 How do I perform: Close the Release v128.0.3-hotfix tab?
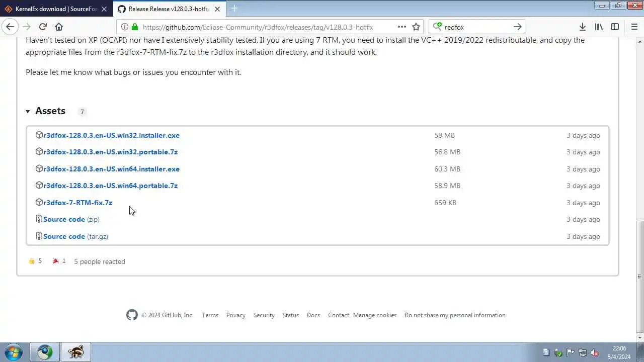pyautogui.click(x=217, y=9)
